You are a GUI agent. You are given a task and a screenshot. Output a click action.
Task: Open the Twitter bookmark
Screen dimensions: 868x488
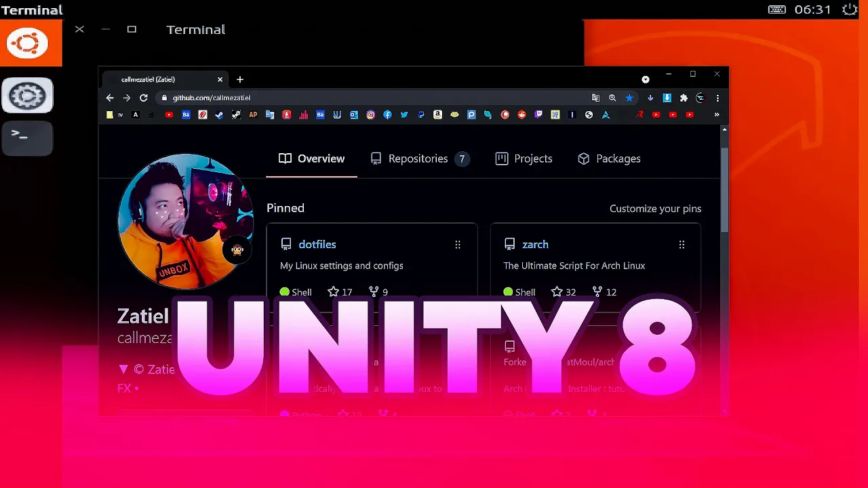(x=404, y=115)
